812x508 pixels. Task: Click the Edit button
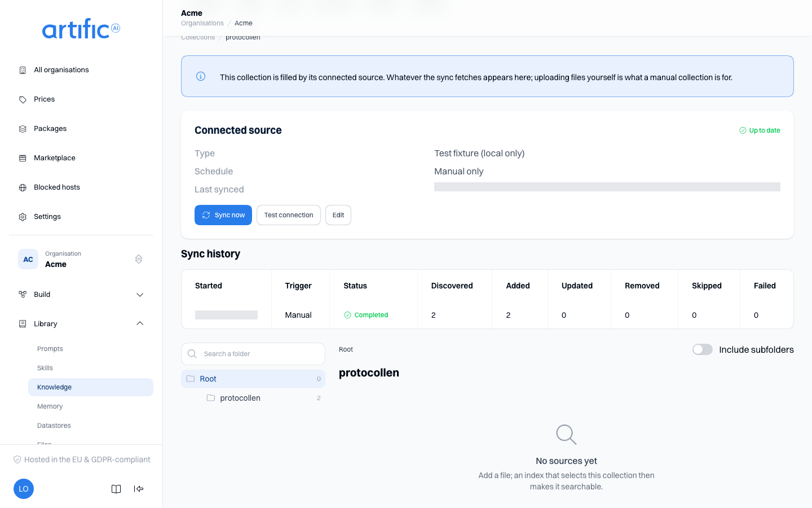pyautogui.click(x=338, y=215)
